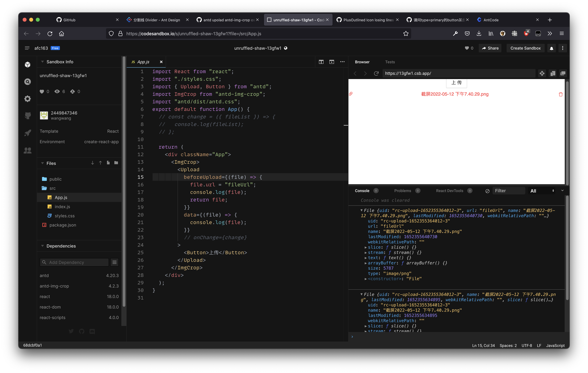Refresh the sandbox browser preview
The width and height of the screenshot is (588, 373).
(x=376, y=73)
